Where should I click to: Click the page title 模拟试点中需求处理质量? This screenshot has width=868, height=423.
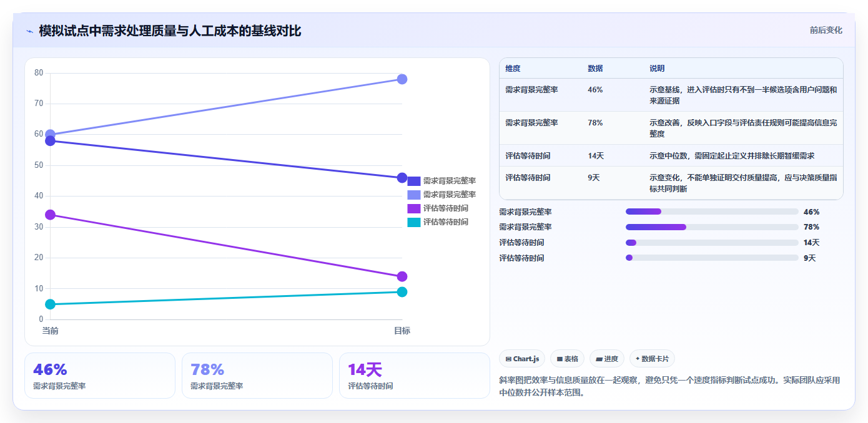(170, 31)
